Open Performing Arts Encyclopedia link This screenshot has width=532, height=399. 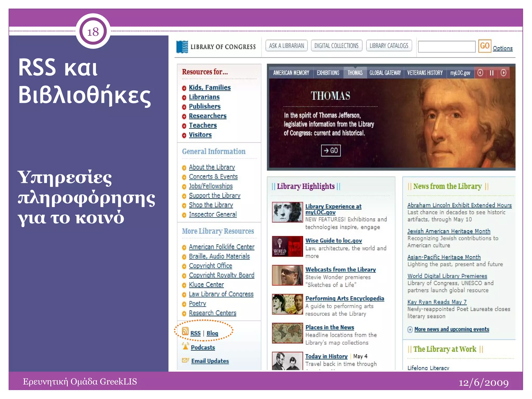(345, 298)
